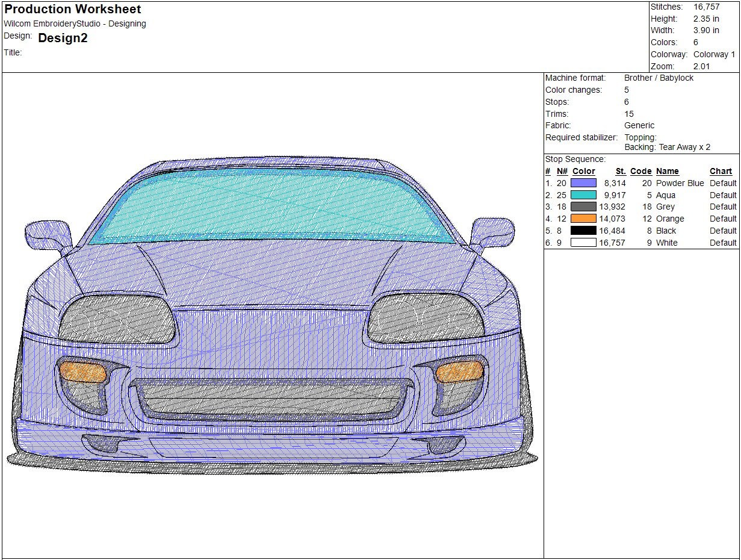Open the Colorway 1 selection
Screen dimensions: 741x560
pyautogui.click(x=714, y=54)
